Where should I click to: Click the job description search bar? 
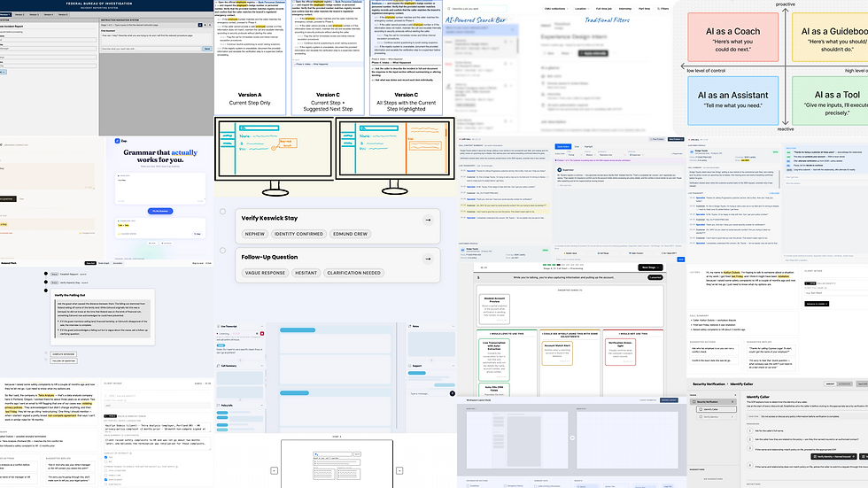(x=477, y=9)
